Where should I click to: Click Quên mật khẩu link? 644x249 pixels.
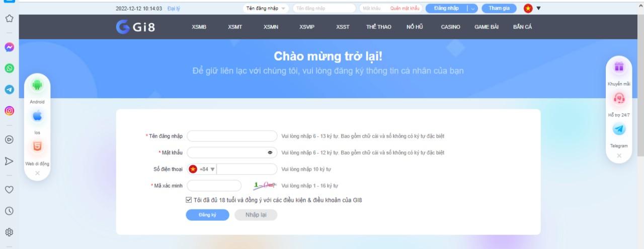[405, 9]
